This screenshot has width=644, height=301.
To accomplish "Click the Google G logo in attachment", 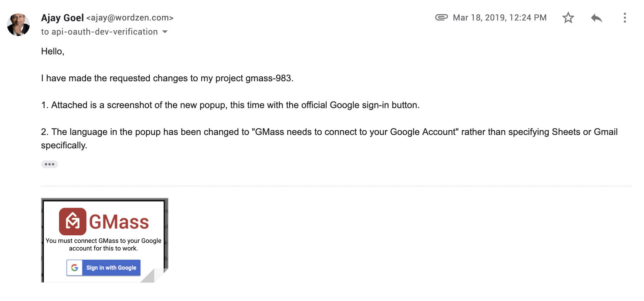I will [75, 268].
